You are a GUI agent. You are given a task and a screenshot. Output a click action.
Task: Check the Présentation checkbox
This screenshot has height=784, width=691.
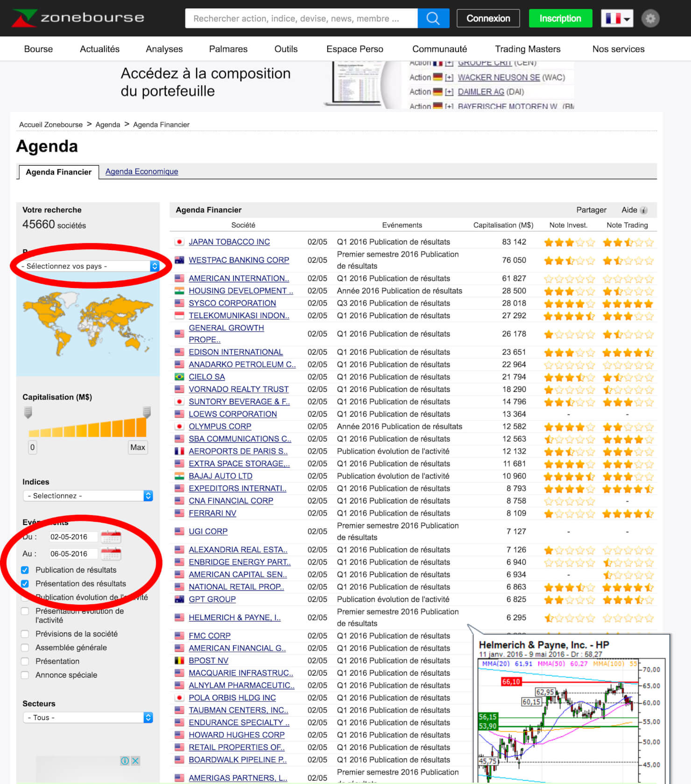pyautogui.click(x=25, y=661)
